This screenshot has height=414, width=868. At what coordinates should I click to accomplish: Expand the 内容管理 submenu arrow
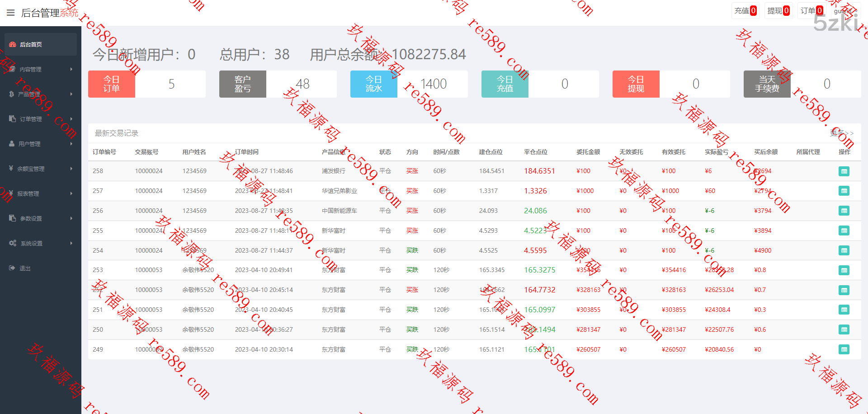[71, 69]
